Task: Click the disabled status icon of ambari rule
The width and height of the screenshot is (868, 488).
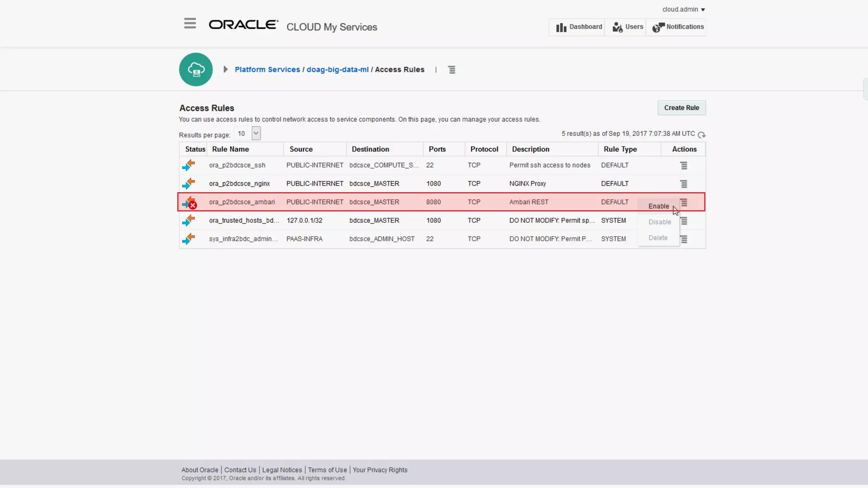Action: (189, 202)
